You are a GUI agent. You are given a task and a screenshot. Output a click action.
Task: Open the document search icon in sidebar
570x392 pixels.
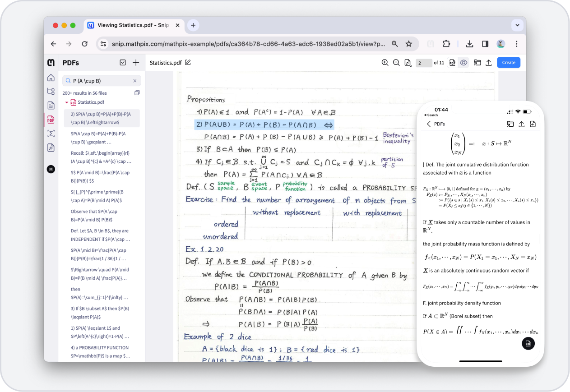(x=51, y=148)
